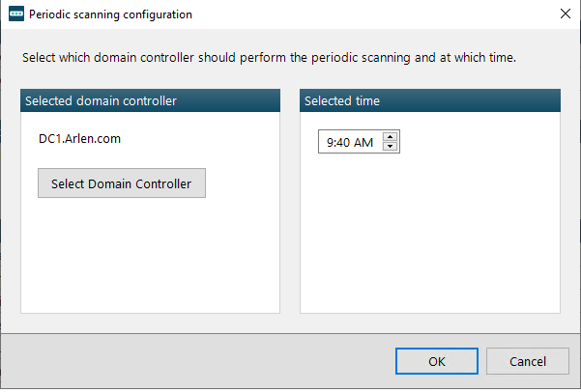Click blank footer area left of OK
This screenshot has height=392, width=581.
coord(196,361)
